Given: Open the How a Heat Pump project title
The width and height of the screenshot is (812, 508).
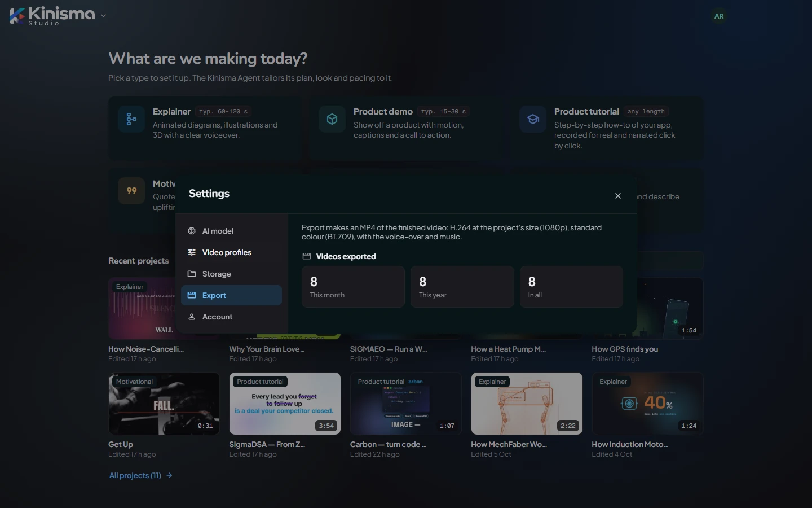Looking at the screenshot, I should (509, 349).
